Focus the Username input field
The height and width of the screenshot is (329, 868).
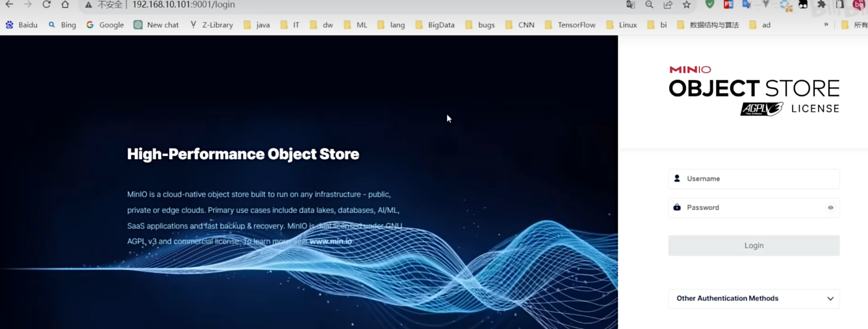pyautogui.click(x=754, y=179)
